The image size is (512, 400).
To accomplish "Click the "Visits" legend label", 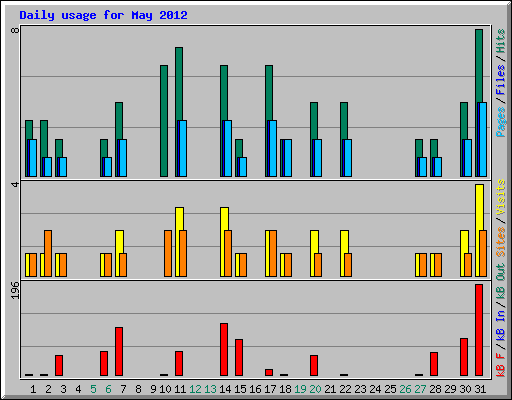I will coord(501,197).
